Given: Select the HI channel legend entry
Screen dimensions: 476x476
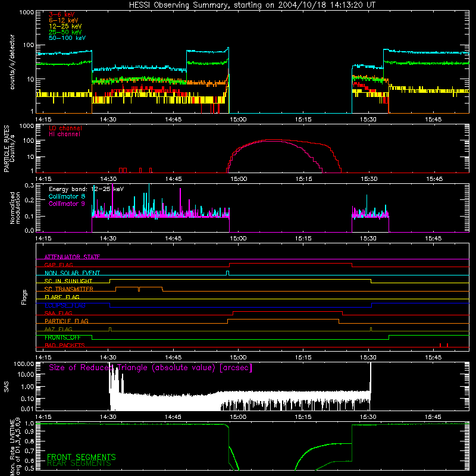Looking at the screenshot, I should point(64,134).
